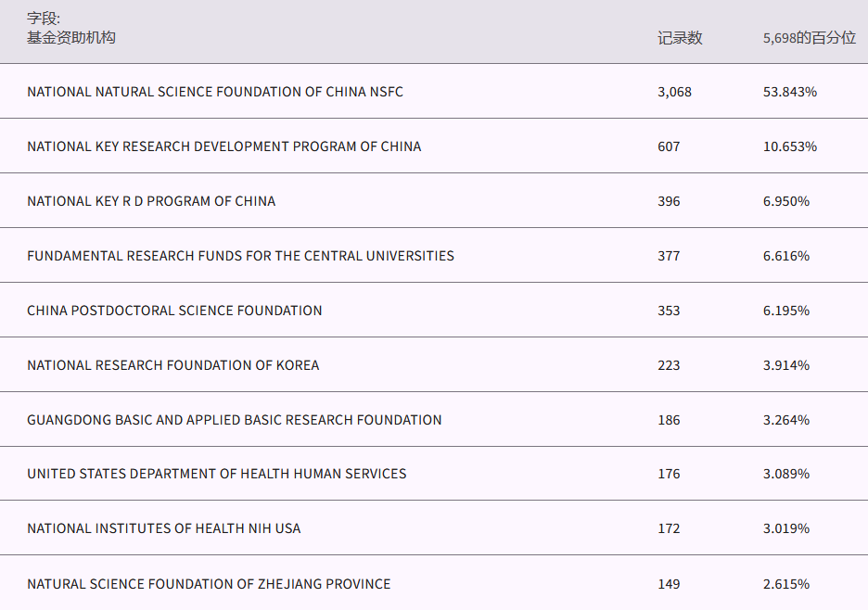The height and width of the screenshot is (610, 868).
Task: Select National Key R D Program of China
Action: (x=151, y=201)
